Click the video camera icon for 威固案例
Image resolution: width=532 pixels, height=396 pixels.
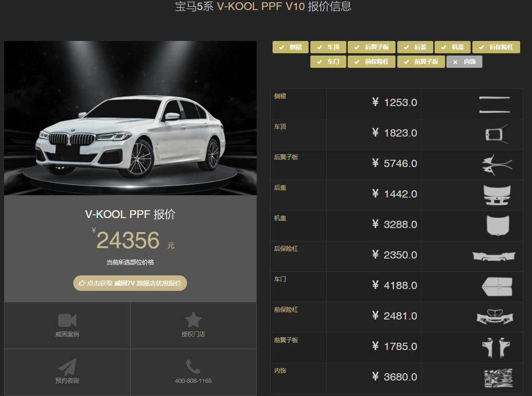pos(67,320)
